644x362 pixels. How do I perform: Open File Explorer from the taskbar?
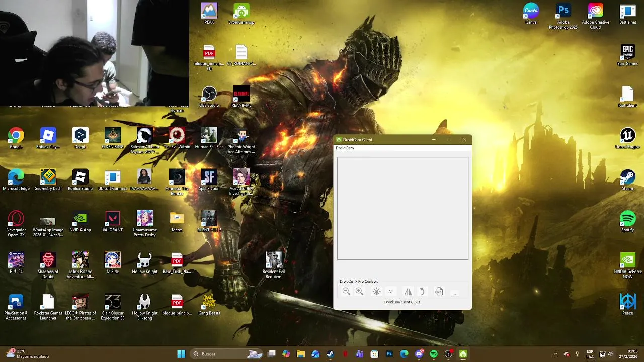coord(301,354)
